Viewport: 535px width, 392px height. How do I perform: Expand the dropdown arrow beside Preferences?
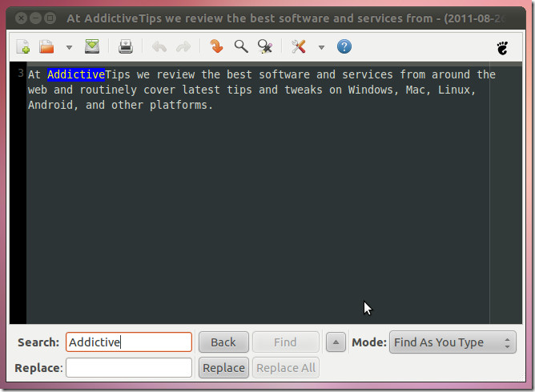pyautogui.click(x=321, y=47)
